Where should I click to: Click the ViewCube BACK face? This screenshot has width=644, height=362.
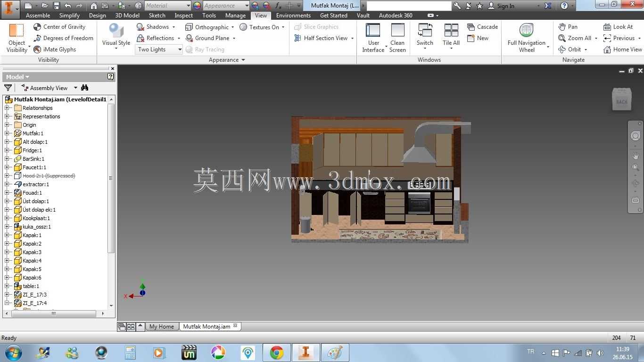pos(621,101)
